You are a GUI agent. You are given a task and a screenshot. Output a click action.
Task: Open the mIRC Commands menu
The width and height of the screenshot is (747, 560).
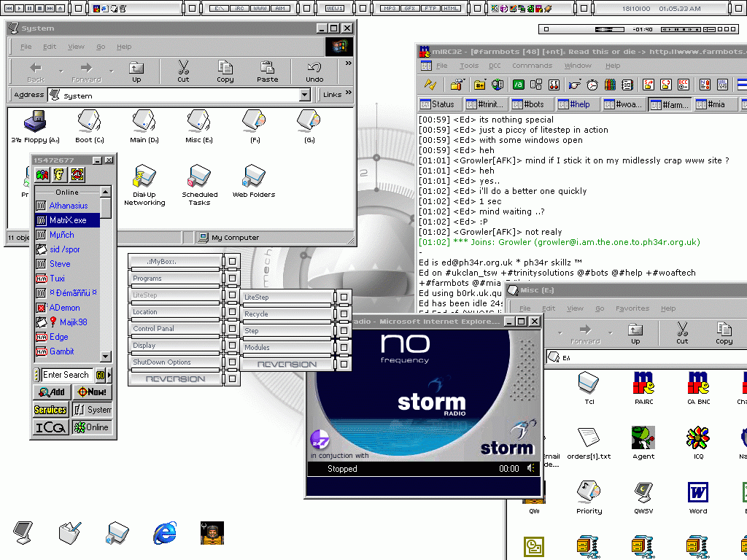point(532,66)
